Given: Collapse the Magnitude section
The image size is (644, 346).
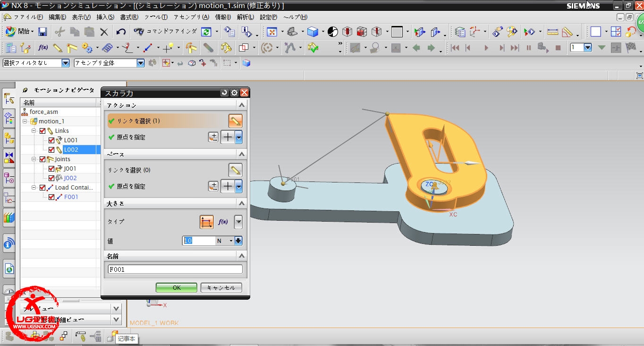Looking at the screenshot, I should click(242, 203).
